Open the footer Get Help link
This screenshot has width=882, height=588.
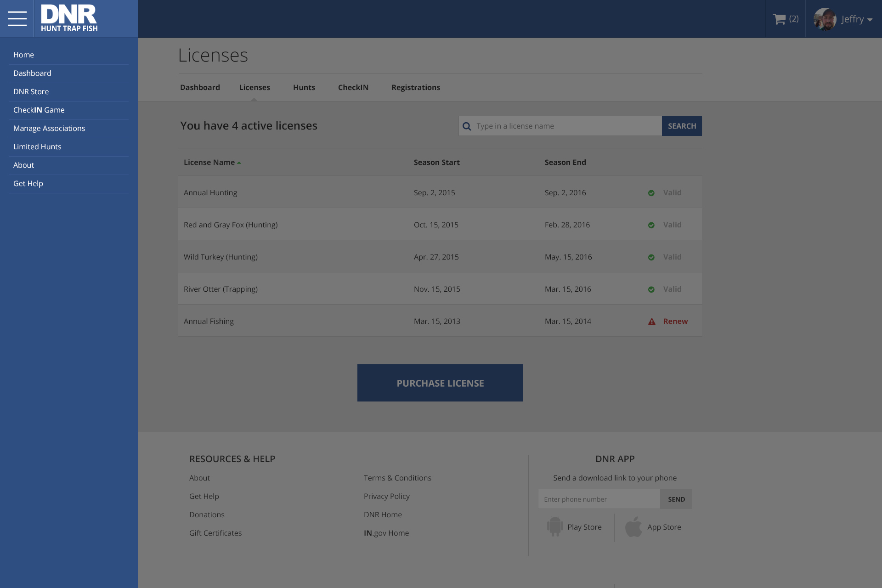tap(204, 496)
